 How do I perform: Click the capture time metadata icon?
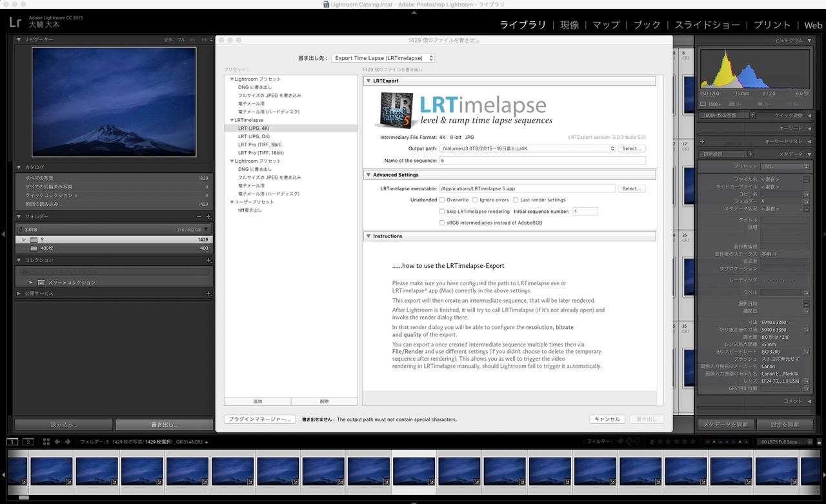click(x=806, y=303)
